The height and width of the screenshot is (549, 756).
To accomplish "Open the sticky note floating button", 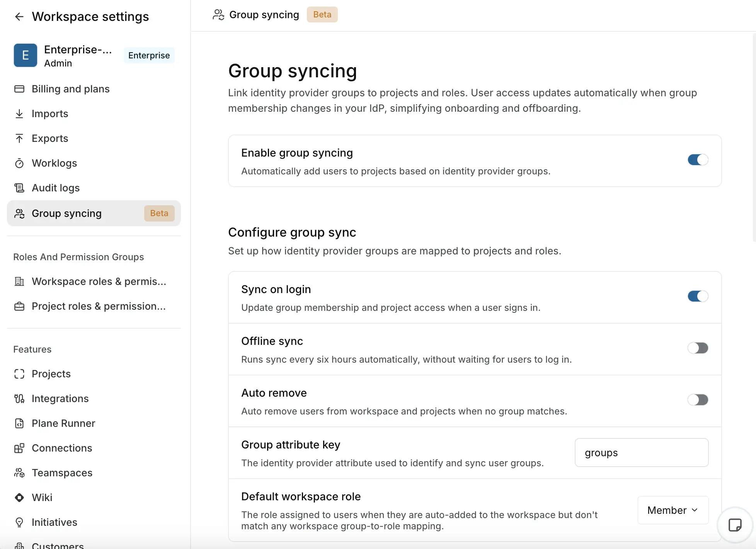I will click(735, 525).
